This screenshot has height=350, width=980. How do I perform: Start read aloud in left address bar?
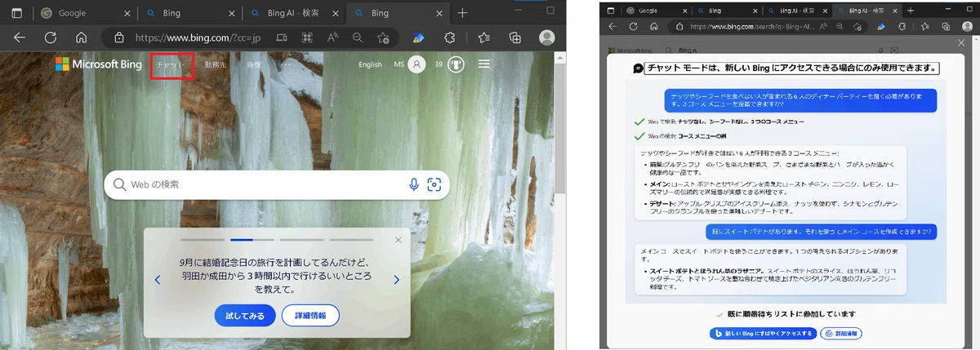pyautogui.click(x=332, y=38)
